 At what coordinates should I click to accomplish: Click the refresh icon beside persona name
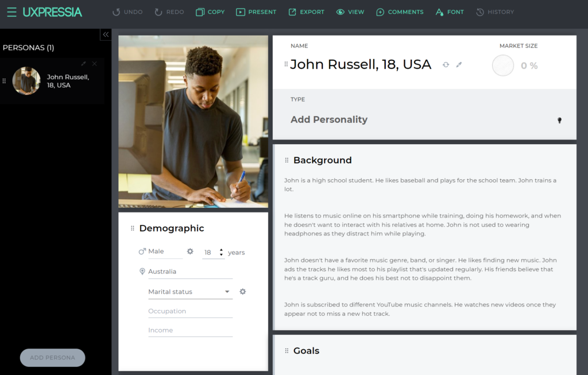446,65
